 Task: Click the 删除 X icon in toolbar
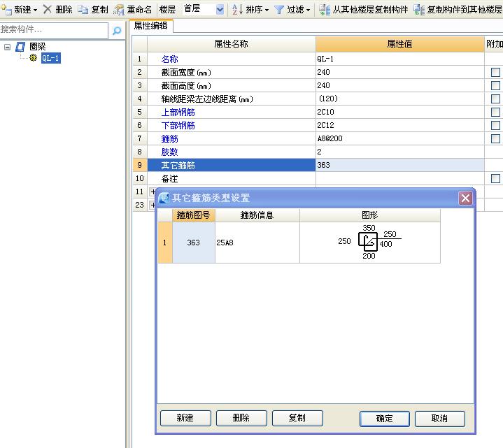pos(48,9)
